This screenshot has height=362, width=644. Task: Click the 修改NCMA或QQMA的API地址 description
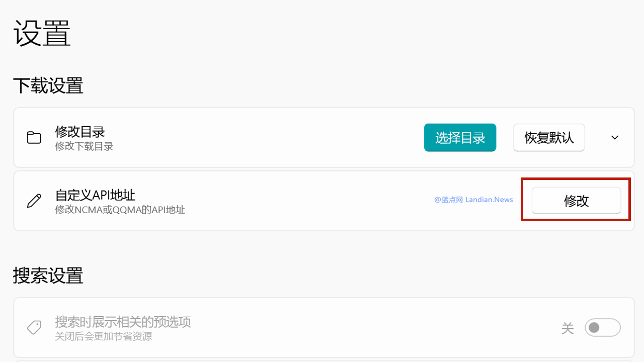point(120,210)
